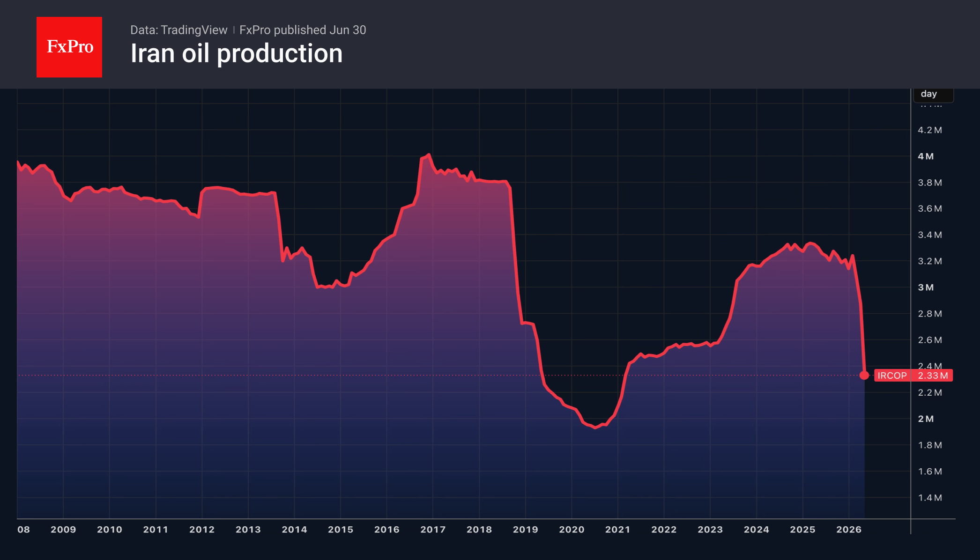
Task: Click the 3.6 M price axis label
Action: pos(930,209)
